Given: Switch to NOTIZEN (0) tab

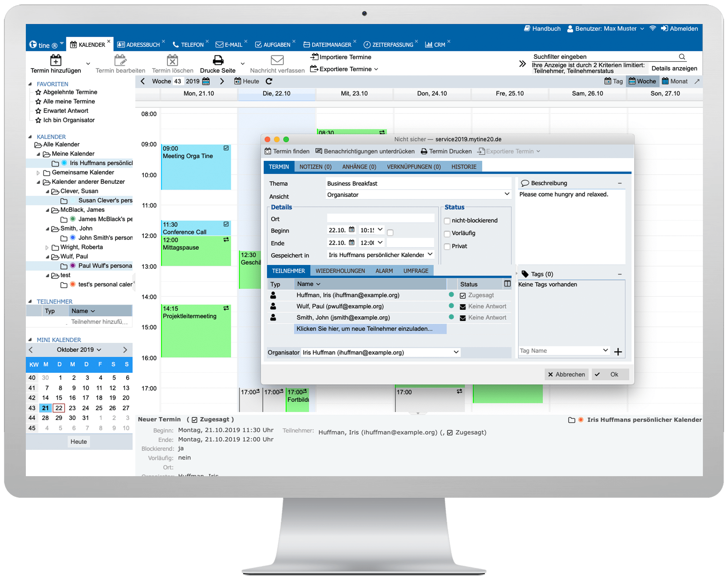Looking at the screenshot, I should pyautogui.click(x=315, y=167).
